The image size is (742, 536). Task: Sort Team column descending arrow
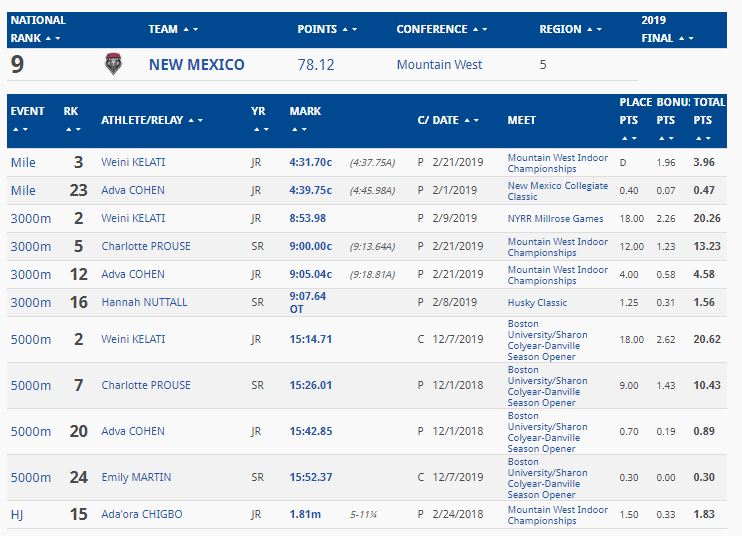[195, 29]
